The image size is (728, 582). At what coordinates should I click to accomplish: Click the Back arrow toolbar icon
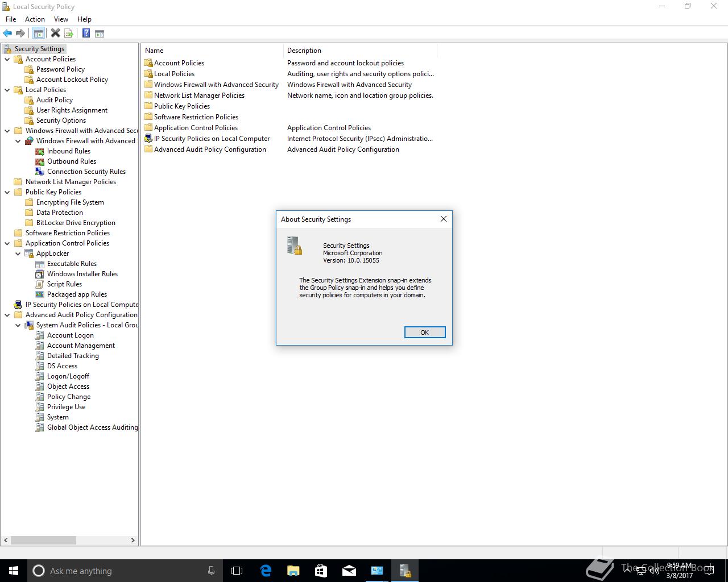(8, 34)
